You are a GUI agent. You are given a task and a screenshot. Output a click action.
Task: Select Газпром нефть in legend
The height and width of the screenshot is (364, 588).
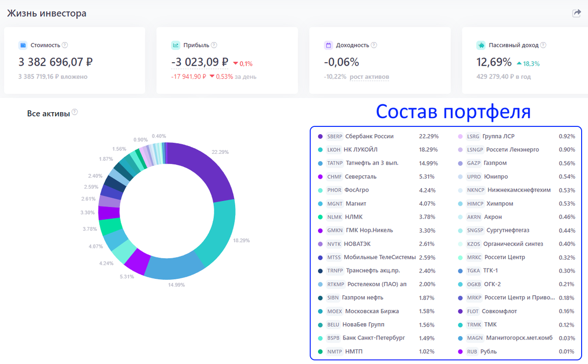[x=363, y=298]
